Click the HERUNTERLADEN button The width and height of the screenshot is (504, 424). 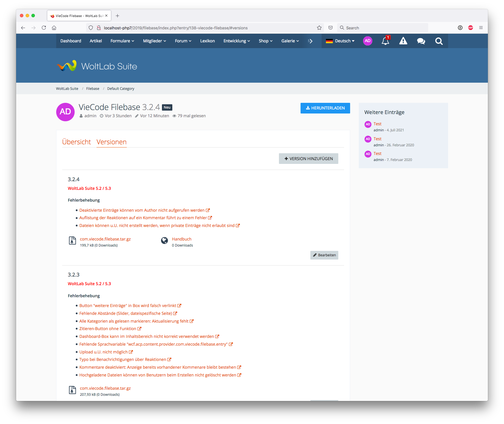click(x=325, y=108)
